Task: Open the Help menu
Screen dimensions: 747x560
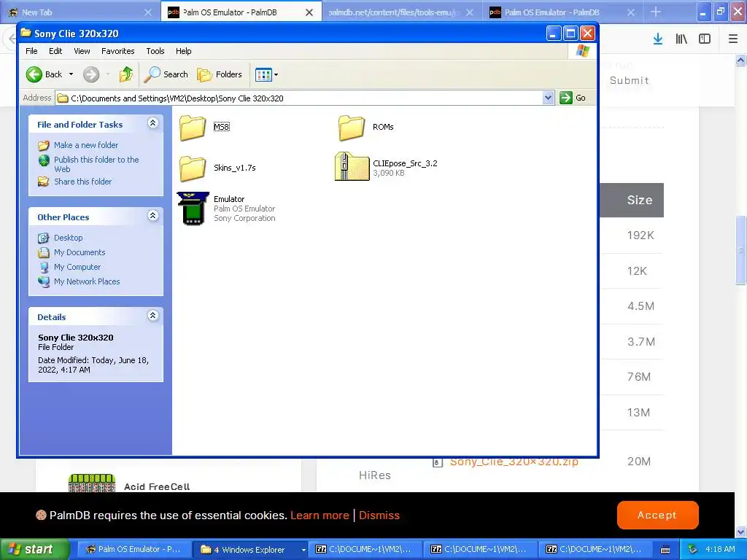Action: tap(183, 51)
